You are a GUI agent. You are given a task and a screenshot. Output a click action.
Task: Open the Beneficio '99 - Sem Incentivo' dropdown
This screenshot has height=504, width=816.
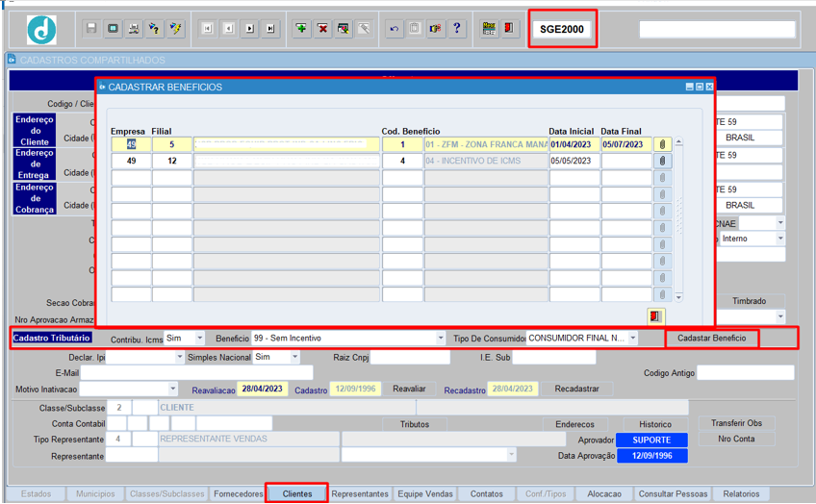point(441,338)
